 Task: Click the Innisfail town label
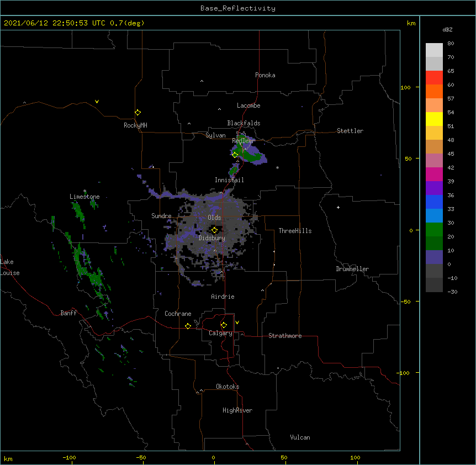[230, 180]
